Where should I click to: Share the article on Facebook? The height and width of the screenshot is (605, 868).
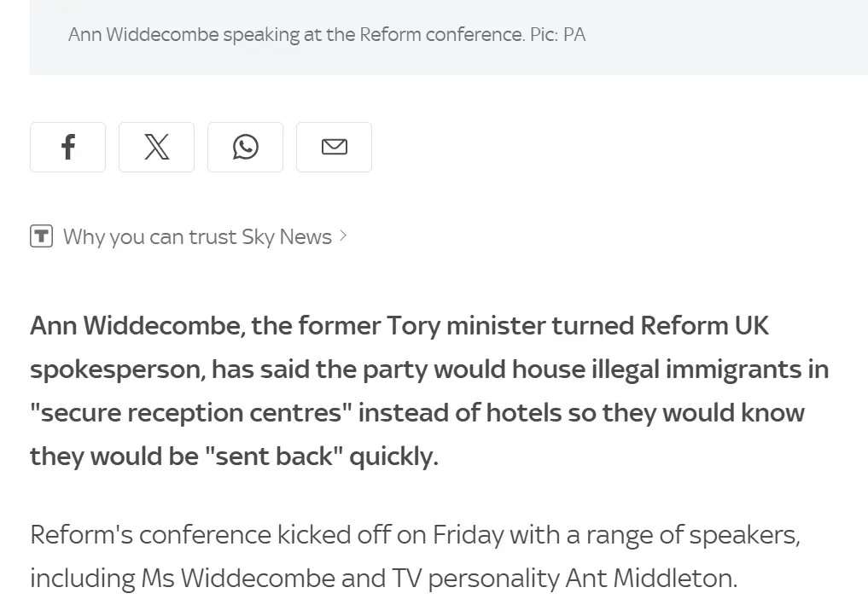67,148
